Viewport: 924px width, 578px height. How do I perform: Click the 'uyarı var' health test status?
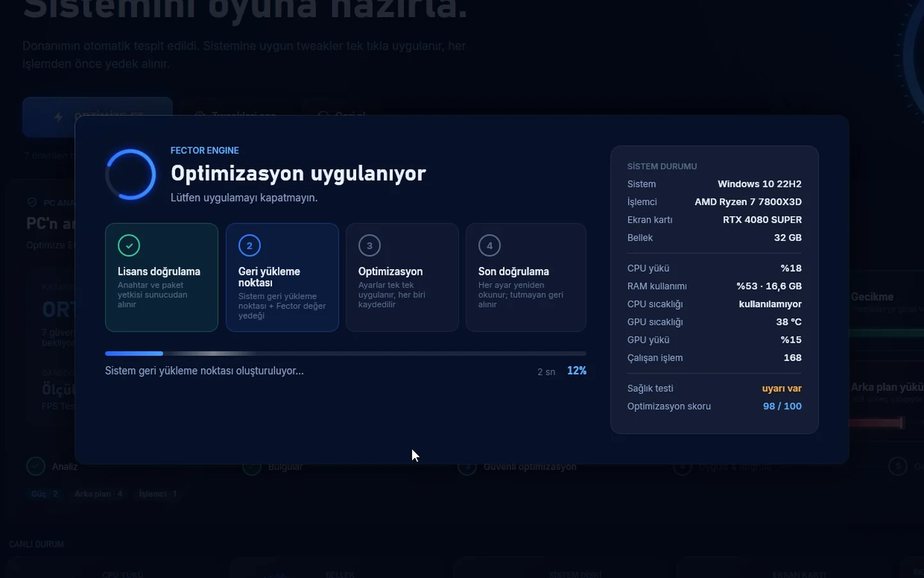click(x=782, y=388)
